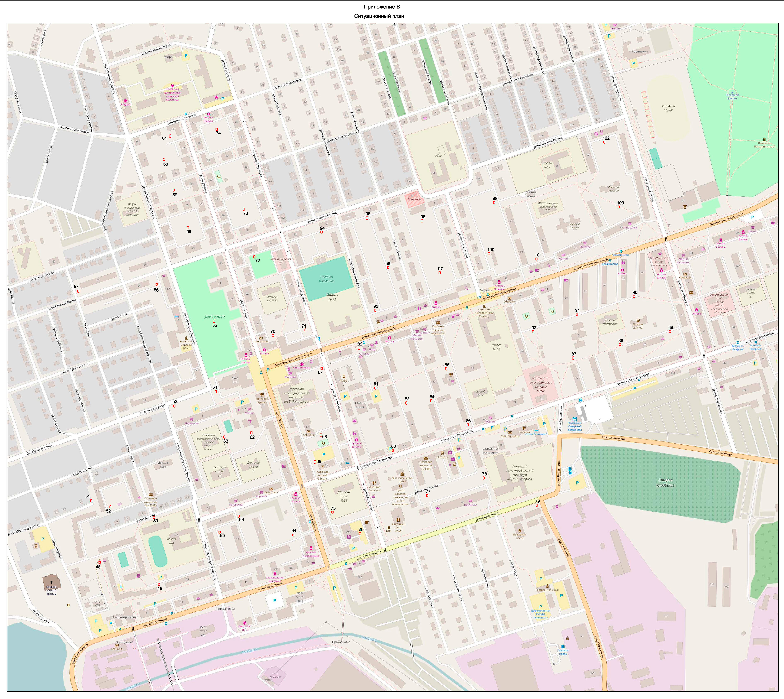The height and width of the screenshot is (699, 784).
Task: Click the police icon at 14 ГОВД
Action: (344, 376)
